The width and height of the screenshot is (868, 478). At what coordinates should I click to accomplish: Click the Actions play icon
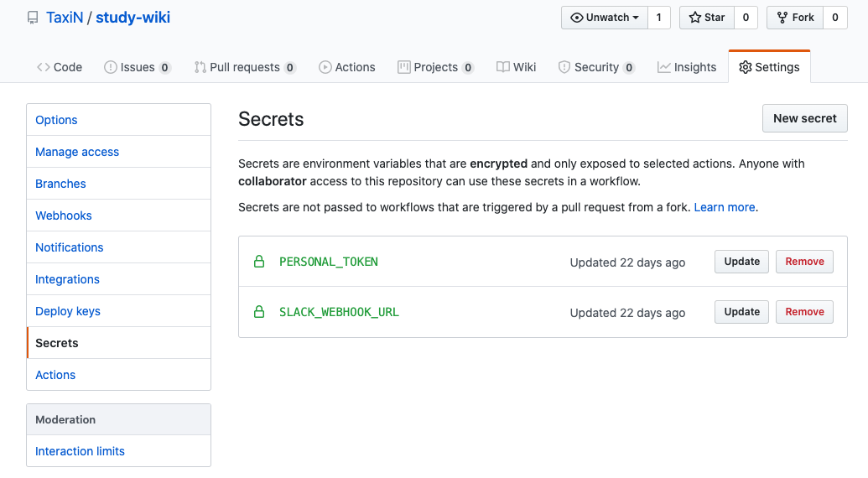[325, 67]
